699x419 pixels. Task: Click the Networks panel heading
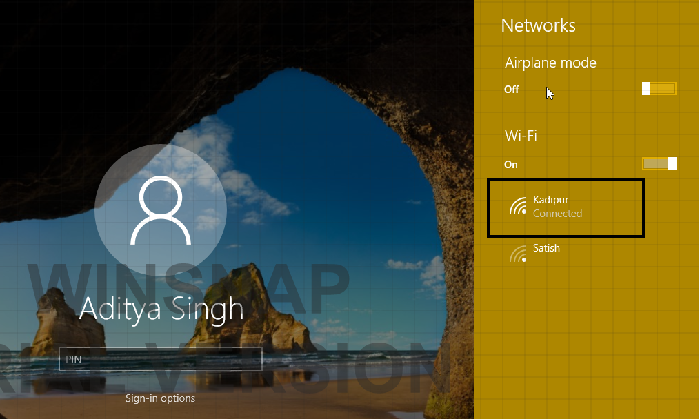(538, 26)
